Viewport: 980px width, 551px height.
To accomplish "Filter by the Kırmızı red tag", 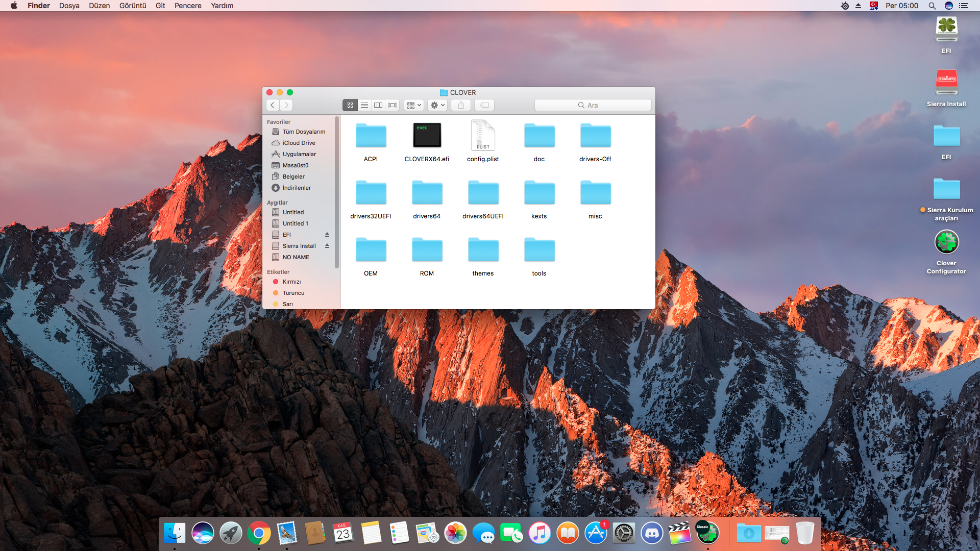I will click(x=291, y=282).
